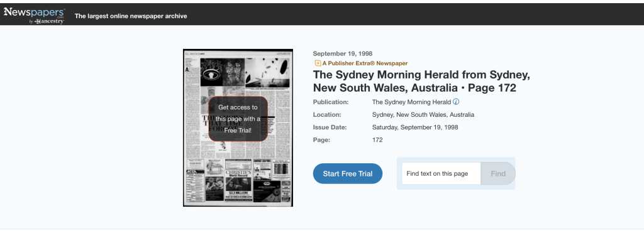Focus the 'Find text on this page' field
This screenshot has height=233, width=644.
pos(441,173)
